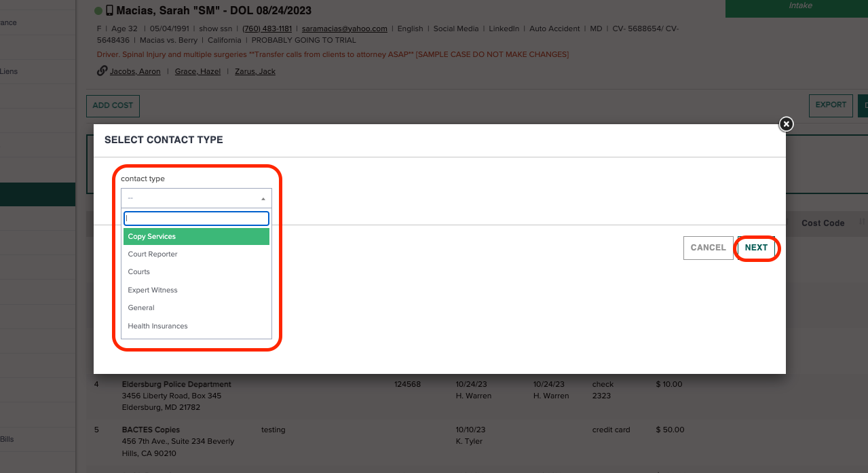Click the NEXT button

[x=756, y=248]
